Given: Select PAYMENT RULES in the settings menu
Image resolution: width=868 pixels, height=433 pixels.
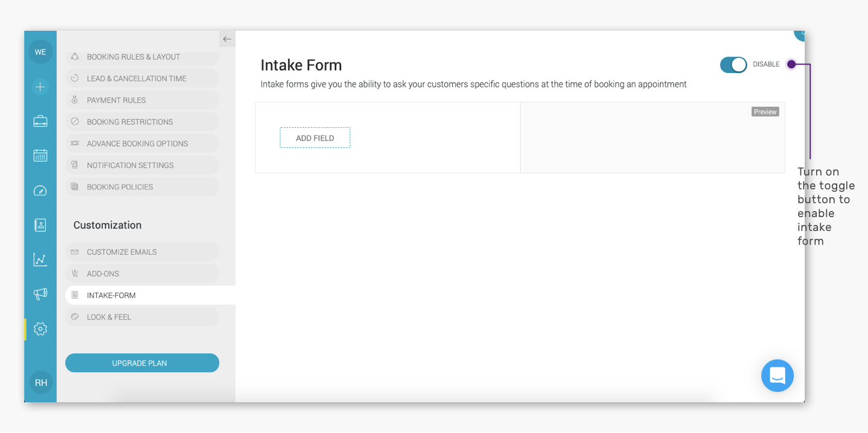Looking at the screenshot, I should [142, 100].
